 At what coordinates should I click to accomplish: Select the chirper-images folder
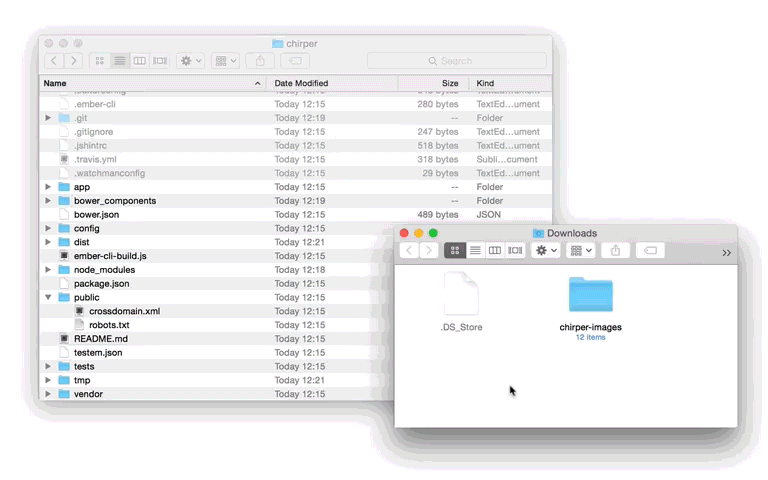coord(590,298)
